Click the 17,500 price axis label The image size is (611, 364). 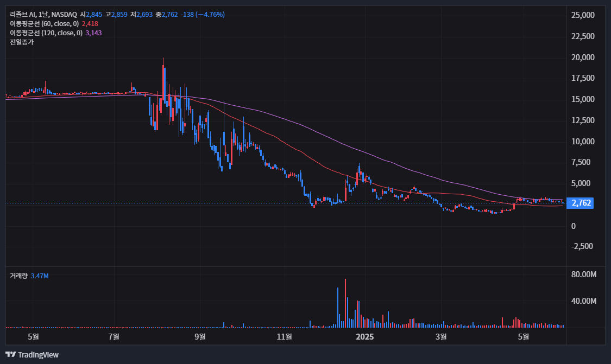[x=583, y=78]
